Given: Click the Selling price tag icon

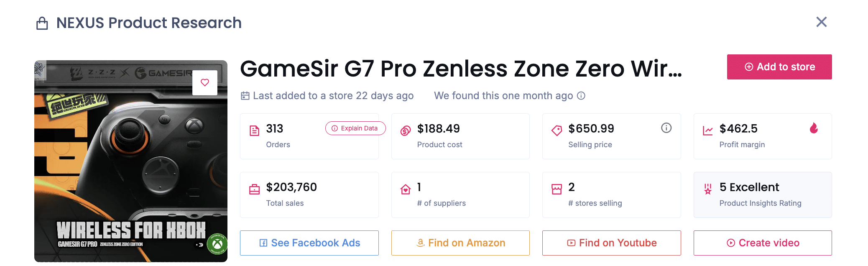Looking at the screenshot, I should pos(557,131).
